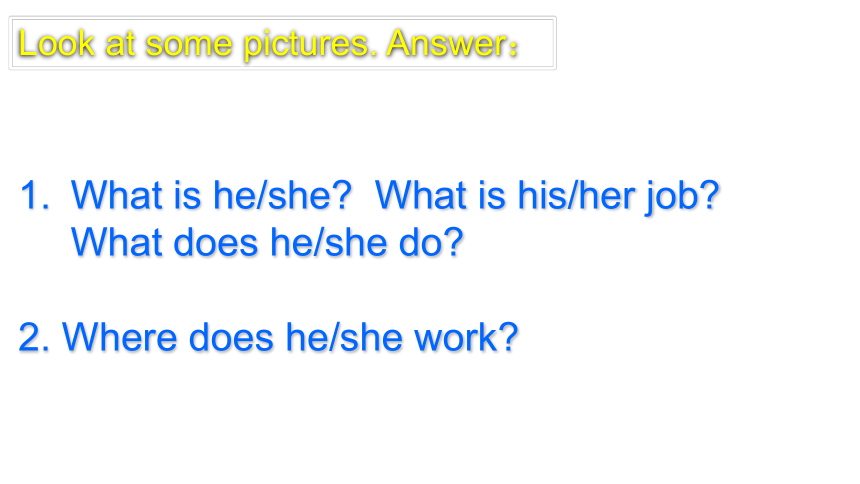860x484 pixels.
Task: Click the list number "1."
Action: (35, 196)
